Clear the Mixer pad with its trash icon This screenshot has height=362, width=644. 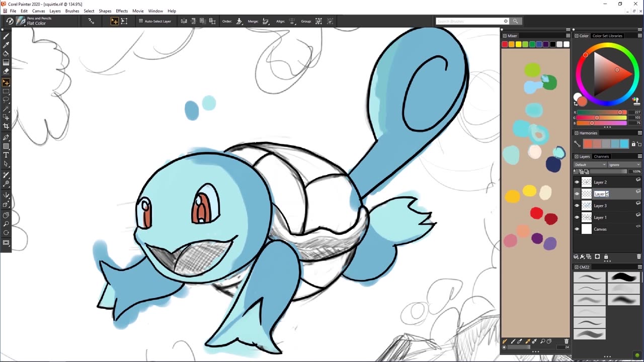pyautogui.click(x=567, y=341)
